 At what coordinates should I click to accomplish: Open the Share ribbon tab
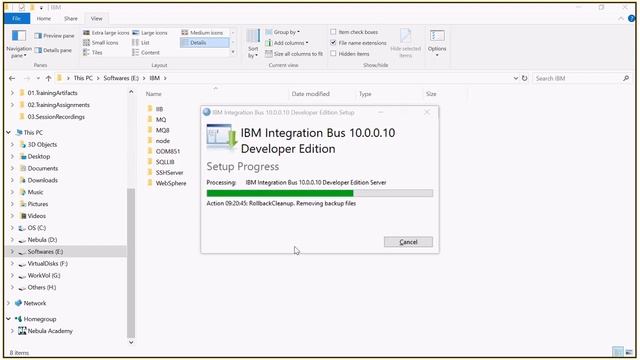click(71, 18)
